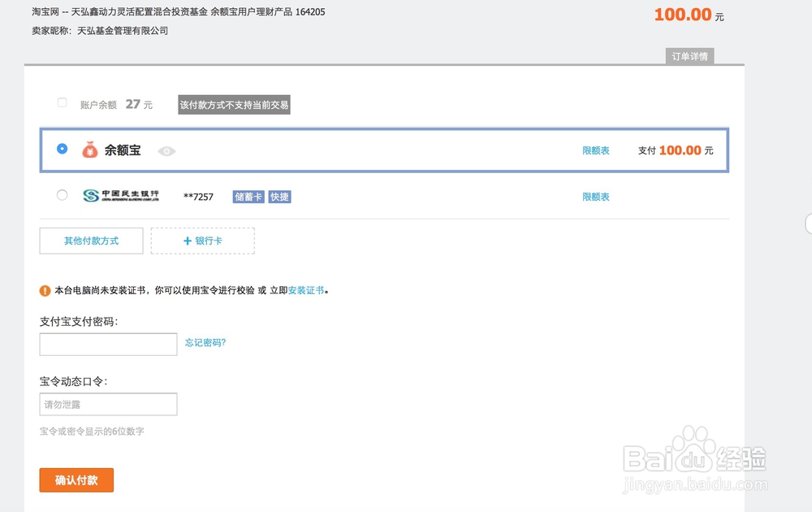The height and width of the screenshot is (512, 812).
Task: Click the add 银行卡 dashed button
Action: (x=202, y=241)
